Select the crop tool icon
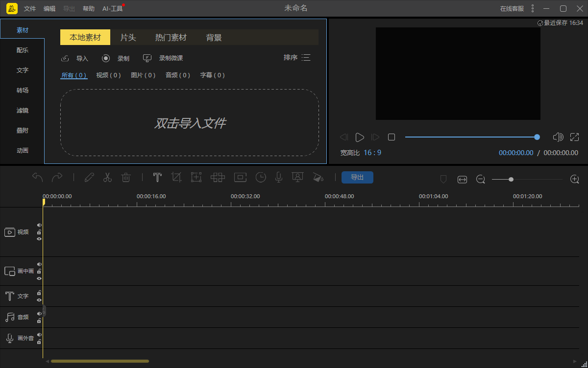588x368 pixels. (176, 178)
